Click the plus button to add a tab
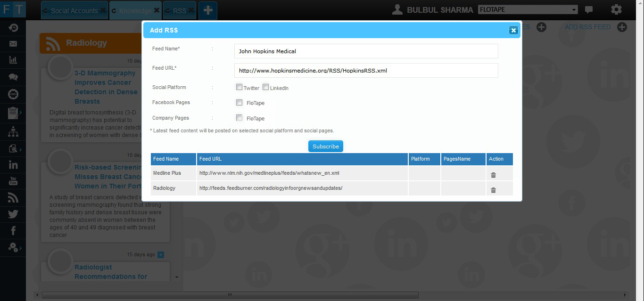 (x=208, y=10)
